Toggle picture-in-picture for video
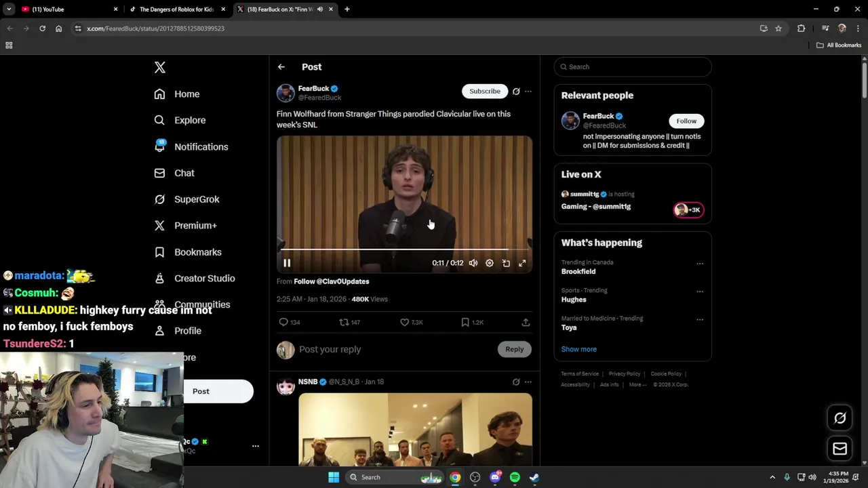Viewport: 868px width, 488px height. (x=506, y=263)
